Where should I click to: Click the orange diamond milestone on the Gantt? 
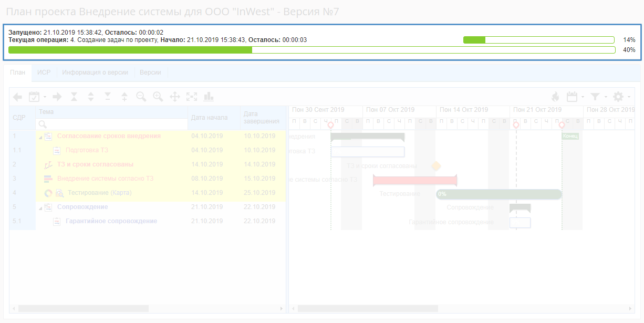click(435, 166)
